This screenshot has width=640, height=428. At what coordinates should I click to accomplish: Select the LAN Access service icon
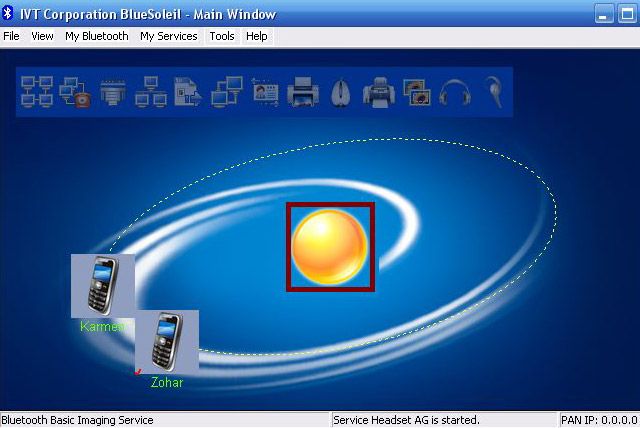pos(151,92)
